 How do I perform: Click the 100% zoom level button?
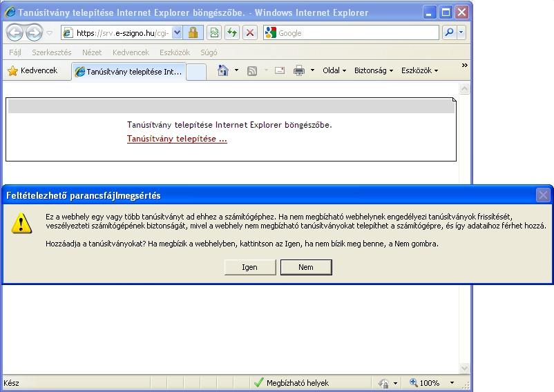pos(424,383)
